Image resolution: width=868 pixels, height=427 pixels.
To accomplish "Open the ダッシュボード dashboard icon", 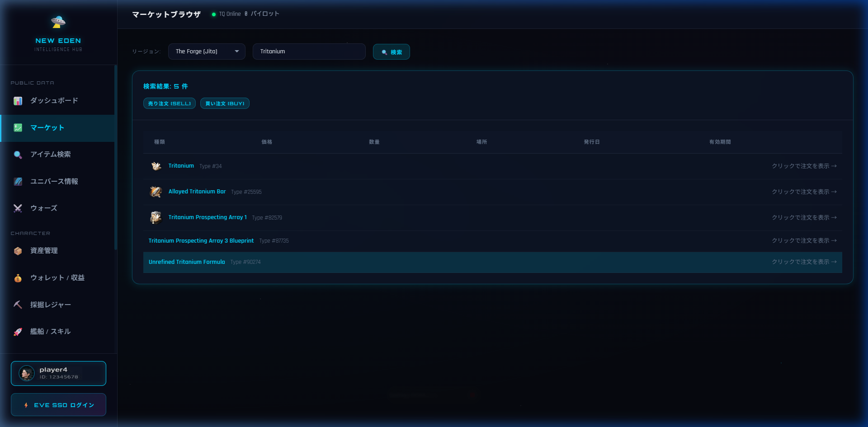I will pyautogui.click(x=18, y=101).
